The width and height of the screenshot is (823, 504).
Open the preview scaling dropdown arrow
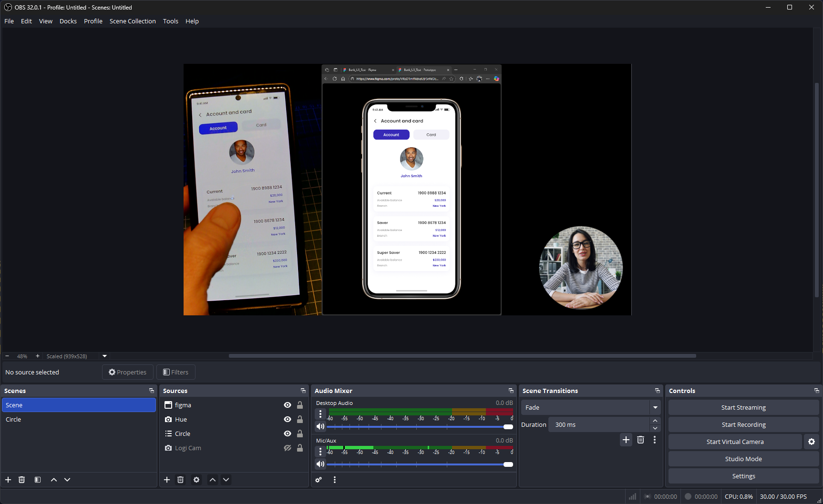(104, 356)
